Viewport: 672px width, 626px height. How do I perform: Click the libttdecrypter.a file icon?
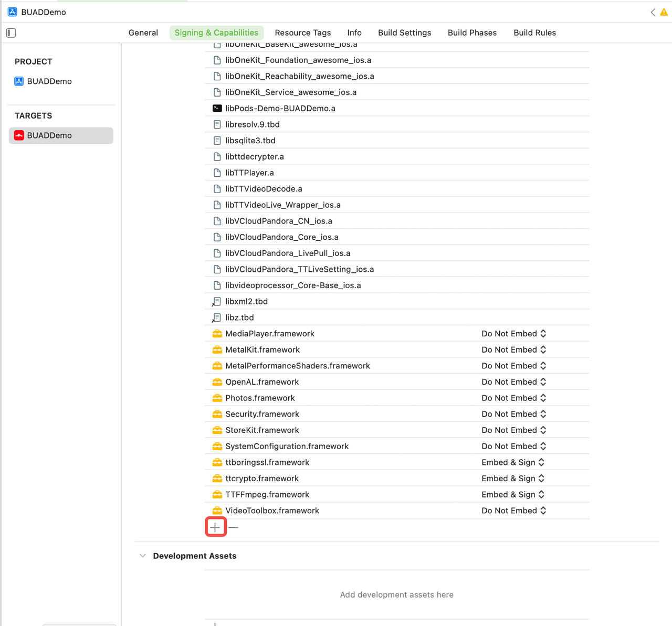tap(217, 156)
